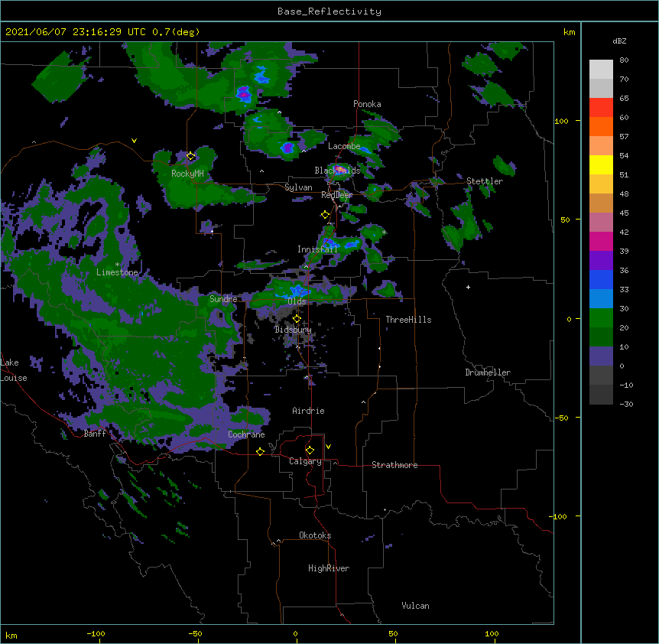Click the RockyMH map label

[187, 174]
